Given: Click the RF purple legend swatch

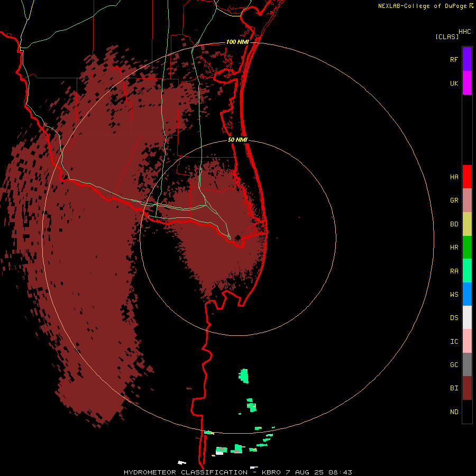Looking at the screenshot, I should [x=467, y=59].
